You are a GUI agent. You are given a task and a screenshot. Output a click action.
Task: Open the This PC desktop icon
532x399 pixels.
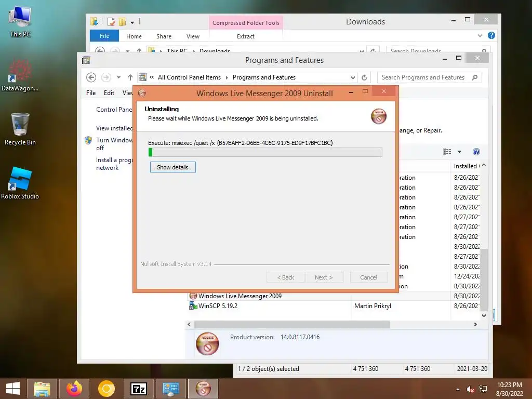click(x=20, y=21)
